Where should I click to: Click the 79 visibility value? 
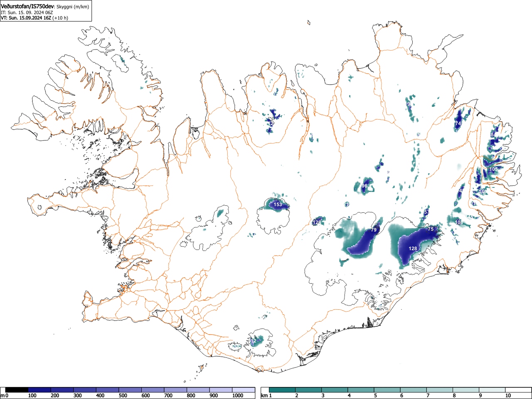coord(374,230)
